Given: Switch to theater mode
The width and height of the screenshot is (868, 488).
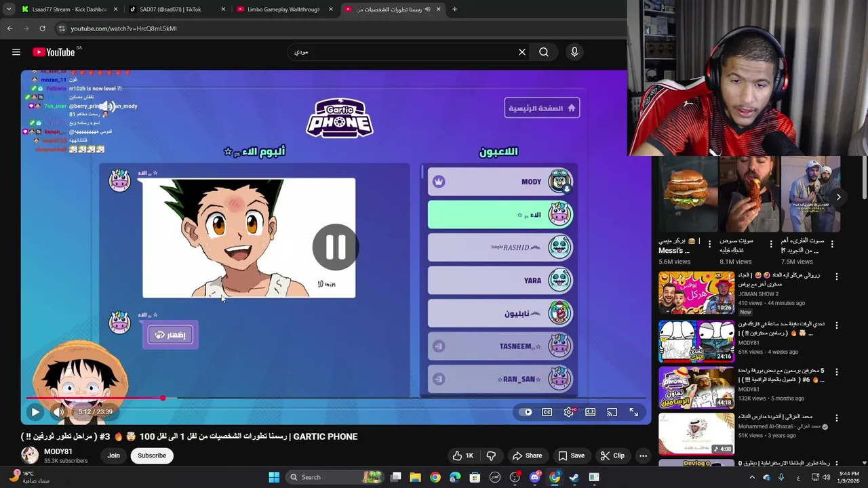Looking at the screenshot, I should (591, 412).
